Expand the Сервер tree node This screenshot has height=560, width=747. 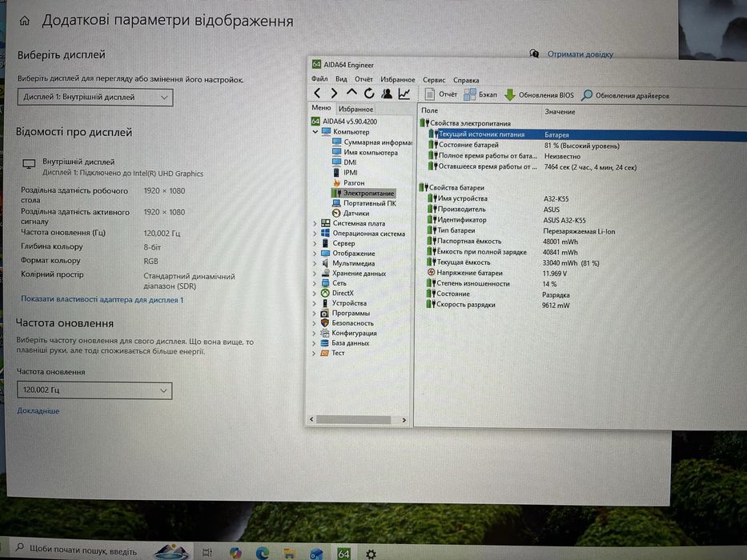[315, 243]
